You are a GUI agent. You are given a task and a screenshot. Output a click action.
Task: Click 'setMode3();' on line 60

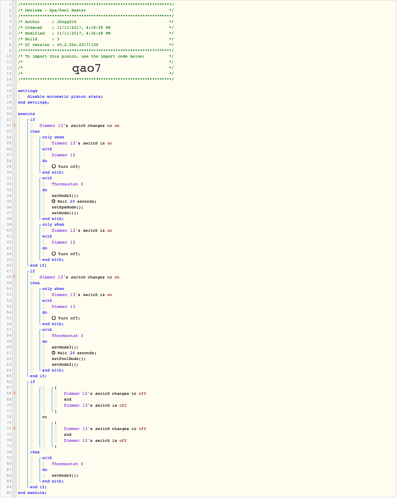65,347
